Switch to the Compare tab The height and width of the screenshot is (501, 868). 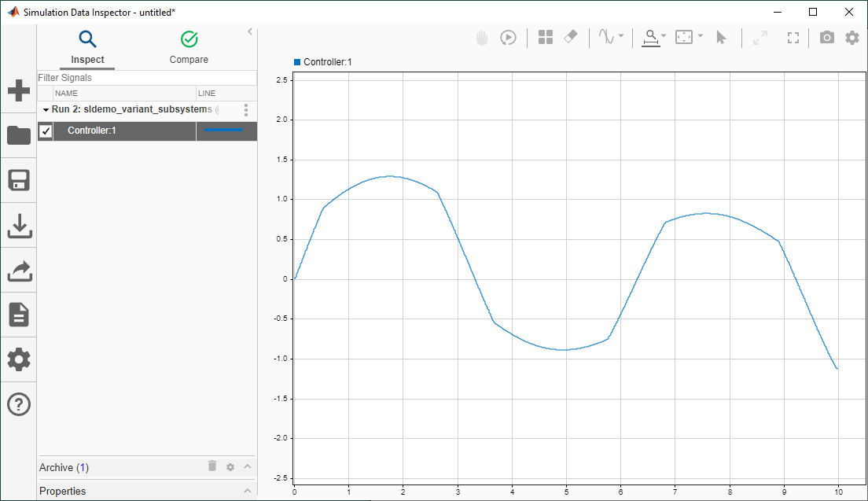[x=189, y=47]
